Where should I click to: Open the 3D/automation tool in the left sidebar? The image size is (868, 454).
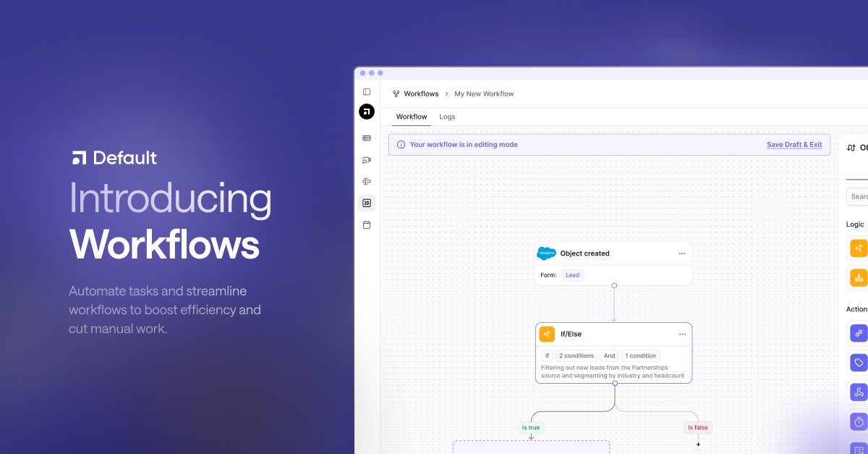pos(367,203)
